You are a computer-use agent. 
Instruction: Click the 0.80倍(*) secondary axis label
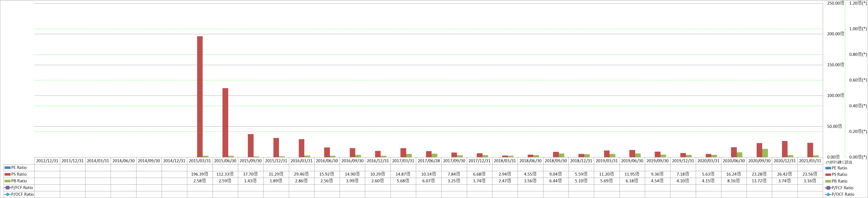coord(858,55)
